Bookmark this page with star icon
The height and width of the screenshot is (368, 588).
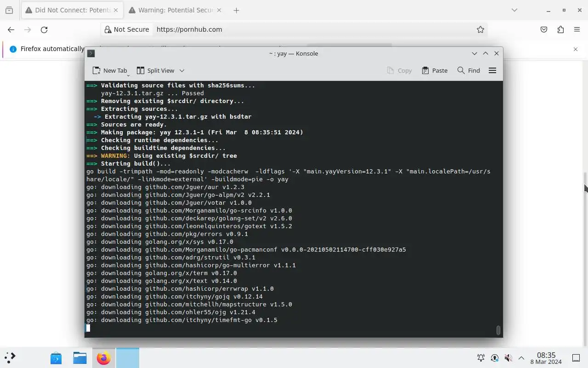point(481,29)
